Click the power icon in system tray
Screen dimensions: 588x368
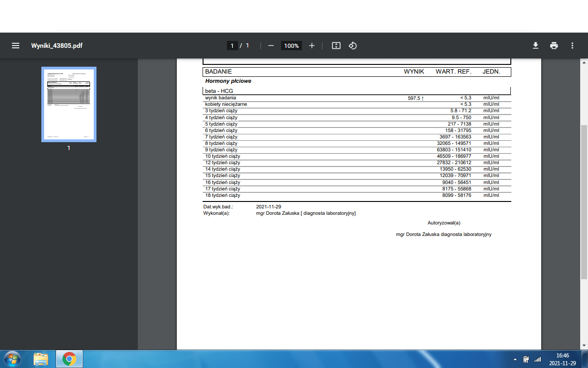[526, 359]
